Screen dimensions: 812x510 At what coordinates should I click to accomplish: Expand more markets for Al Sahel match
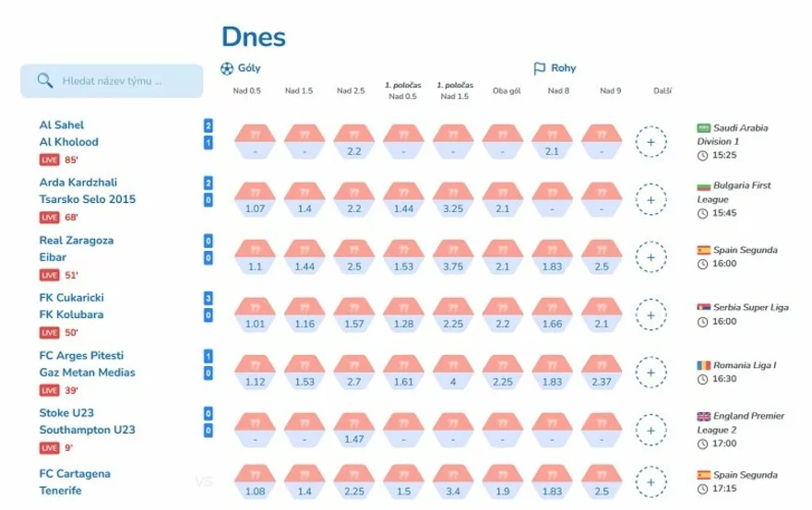coord(651,142)
